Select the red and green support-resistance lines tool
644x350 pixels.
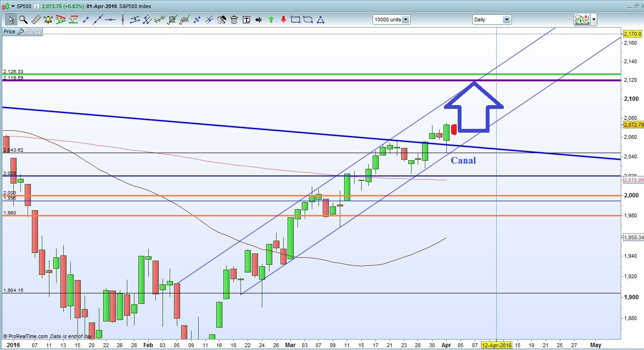(x=73, y=19)
